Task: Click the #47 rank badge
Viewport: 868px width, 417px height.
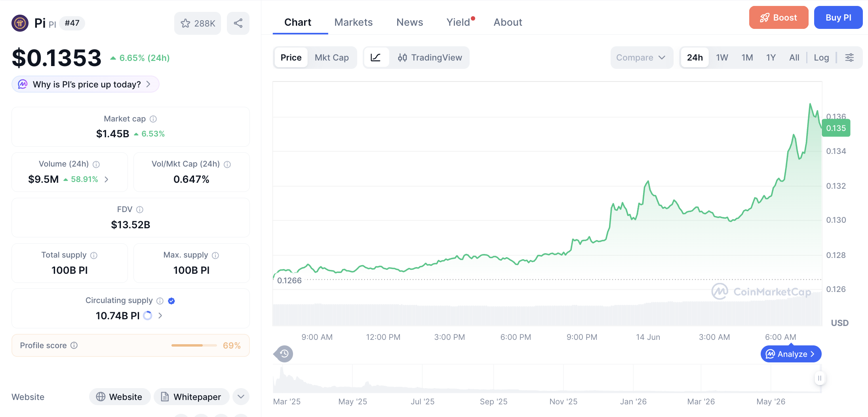Action: click(x=72, y=23)
